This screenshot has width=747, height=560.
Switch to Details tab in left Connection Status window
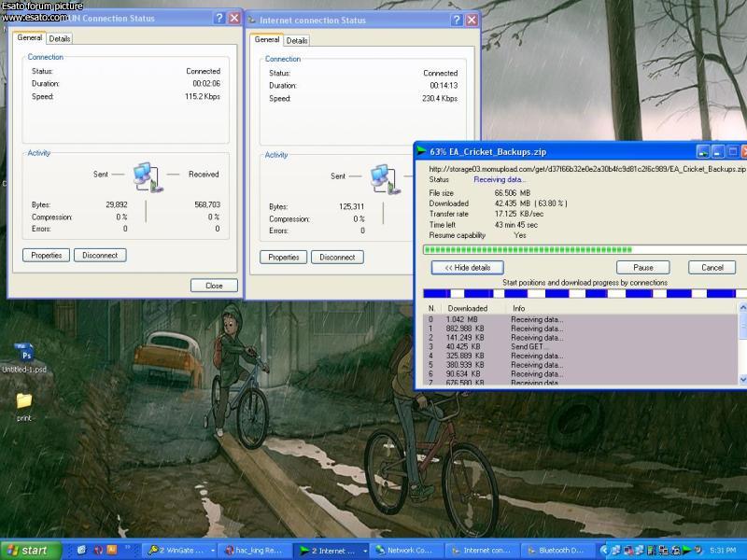pyautogui.click(x=60, y=38)
